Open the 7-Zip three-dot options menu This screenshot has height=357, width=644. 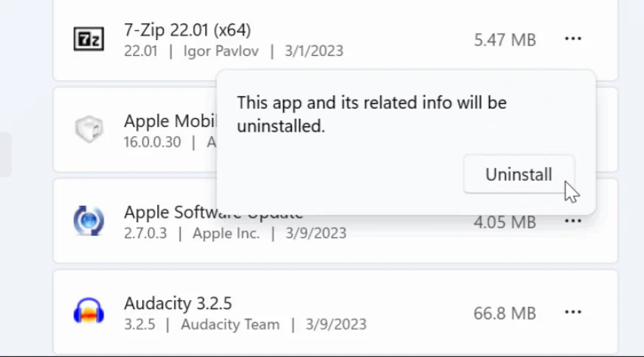[x=573, y=39]
